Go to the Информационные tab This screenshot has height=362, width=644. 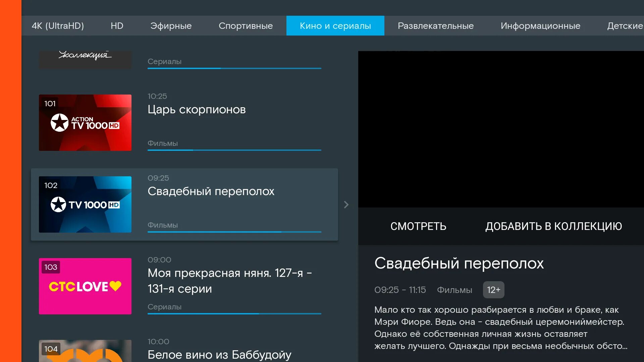click(540, 26)
